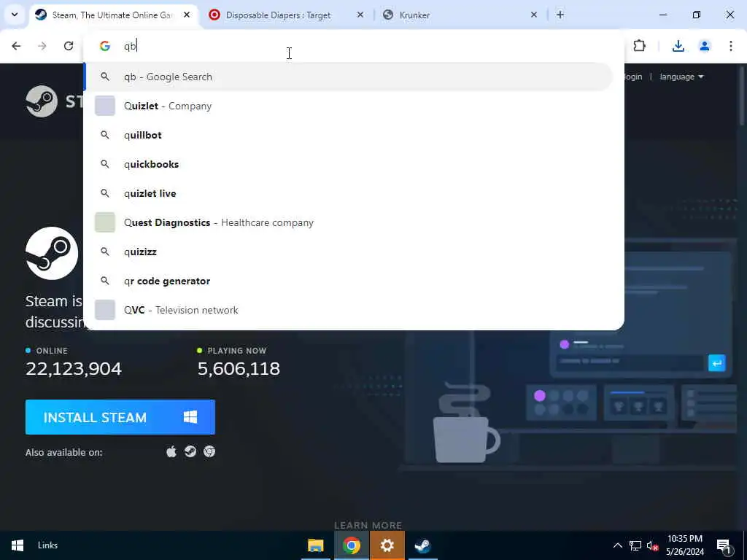Click the SteamOS download icon
Screen dimensions: 747x560
point(190,451)
